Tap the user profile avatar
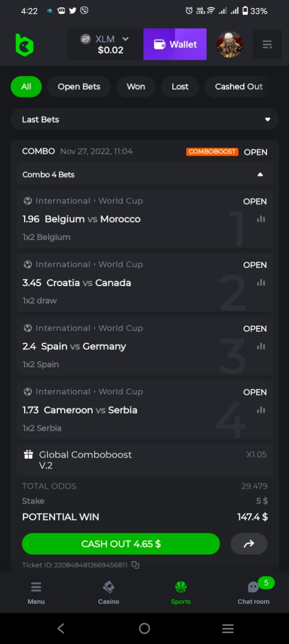Viewport: 289px width, 644px height. click(x=229, y=45)
